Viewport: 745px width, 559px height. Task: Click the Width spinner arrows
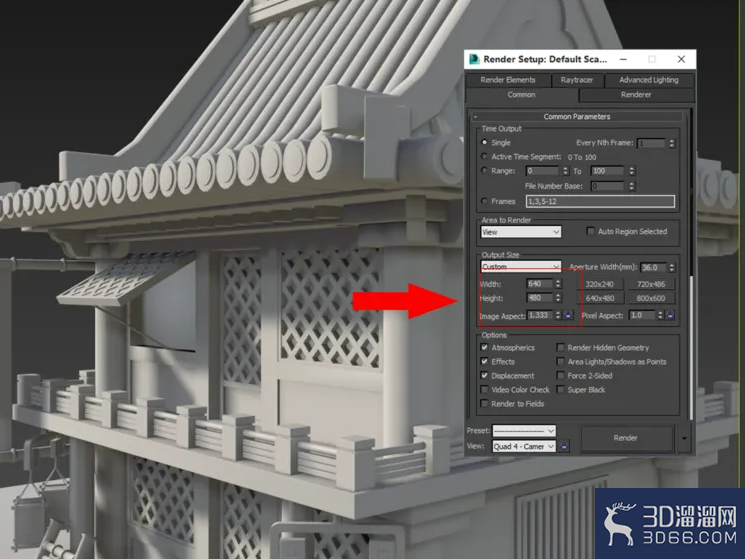(558, 284)
